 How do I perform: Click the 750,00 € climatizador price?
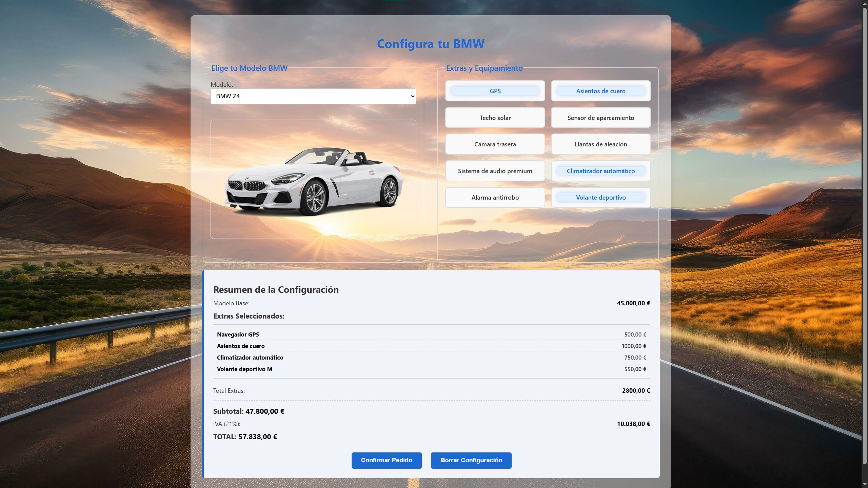click(635, 358)
